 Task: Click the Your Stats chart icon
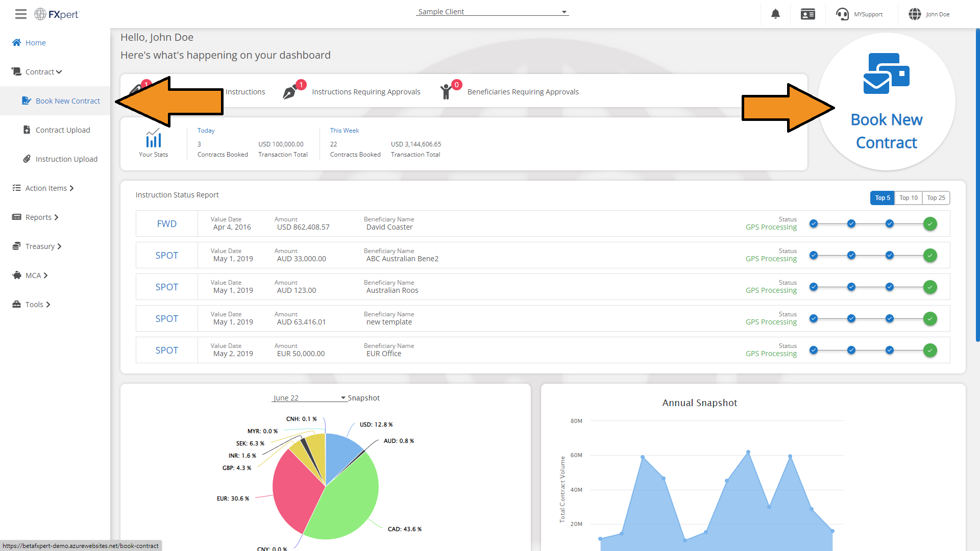(153, 139)
